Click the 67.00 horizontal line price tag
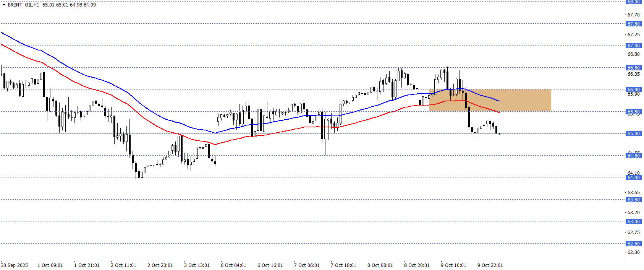 click(x=633, y=46)
